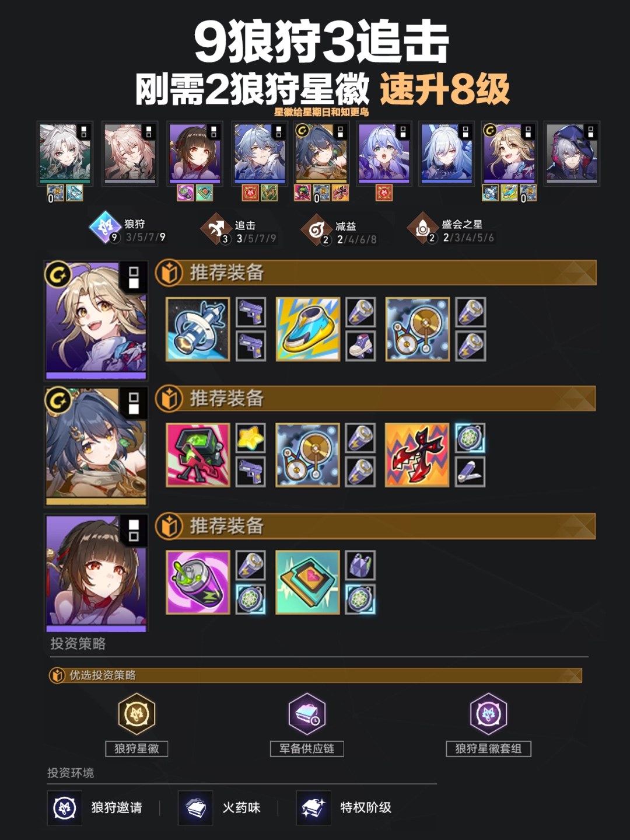Select the 军备供应链 investment strategy
The height and width of the screenshot is (840, 630).
[307, 724]
